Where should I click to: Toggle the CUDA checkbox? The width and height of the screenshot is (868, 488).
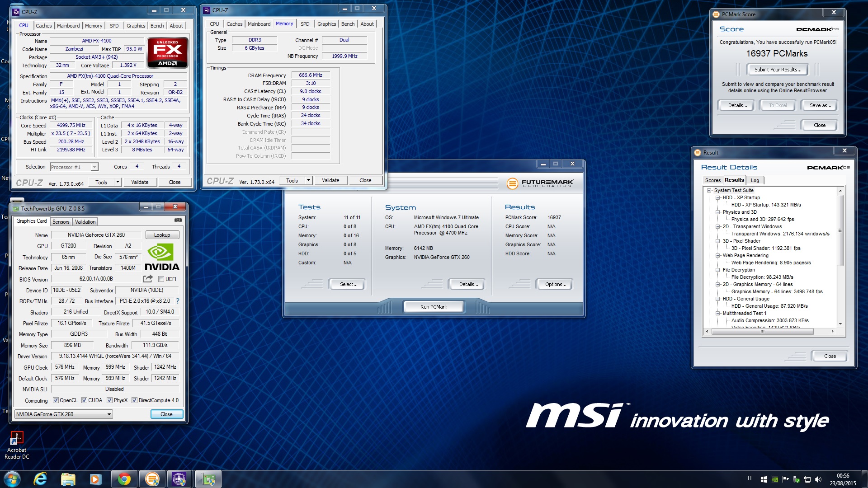[84, 400]
